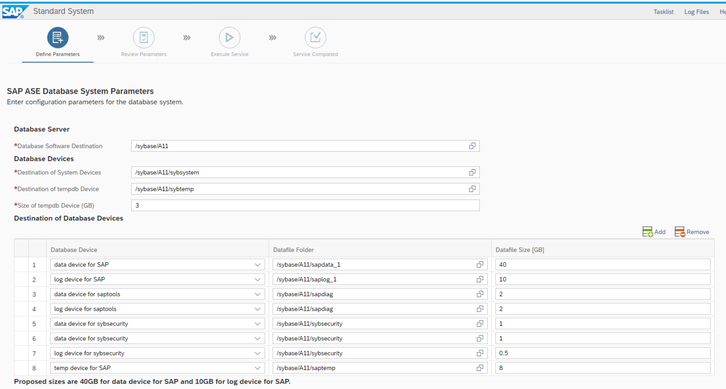Open value help icon for /sybase/A11/saptemp folder
Viewport: 726px width, 389px height.
(x=480, y=368)
